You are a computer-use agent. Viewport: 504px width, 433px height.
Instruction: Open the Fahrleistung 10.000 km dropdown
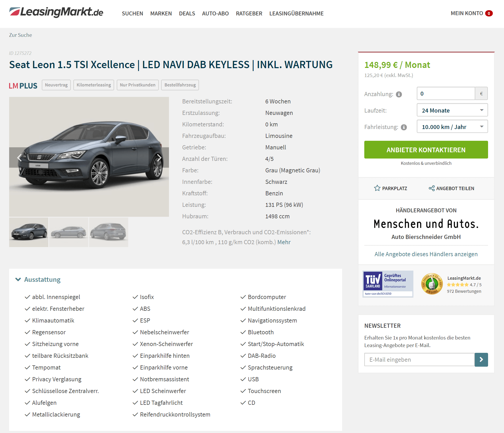(452, 127)
